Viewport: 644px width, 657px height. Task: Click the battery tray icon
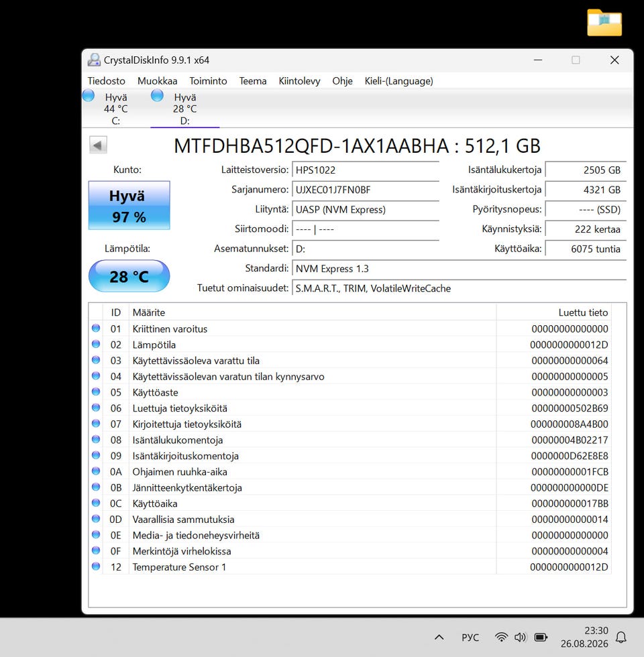click(x=541, y=638)
